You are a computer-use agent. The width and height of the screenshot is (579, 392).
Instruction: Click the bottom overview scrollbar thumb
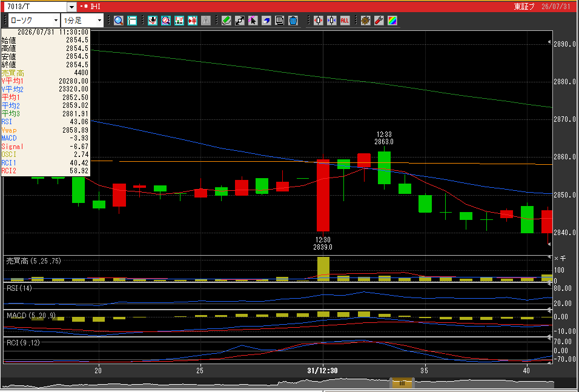pyautogui.click(x=402, y=383)
